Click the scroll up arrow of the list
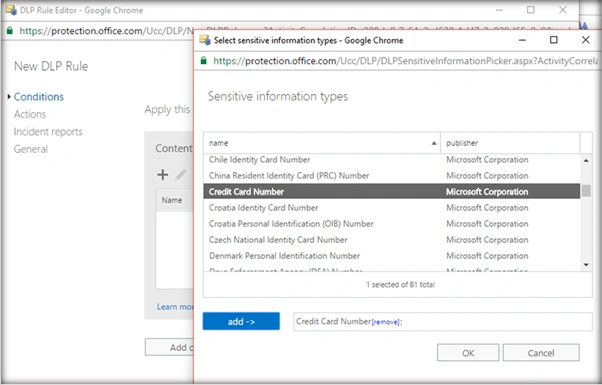The width and height of the screenshot is (602, 385). pyautogui.click(x=586, y=160)
